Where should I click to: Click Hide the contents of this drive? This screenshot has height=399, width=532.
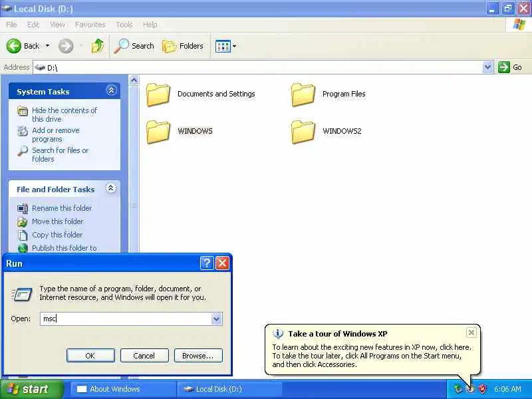coord(65,114)
